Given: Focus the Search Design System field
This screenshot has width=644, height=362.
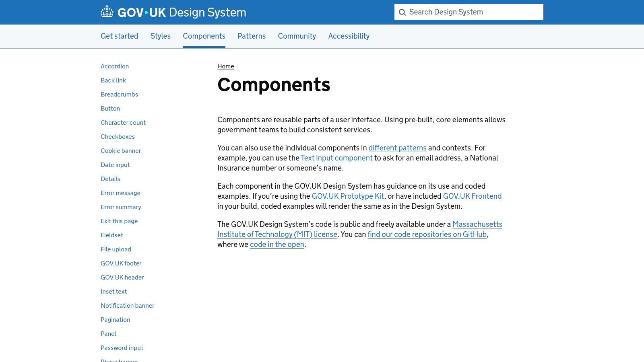Looking at the screenshot, I should (x=469, y=12).
